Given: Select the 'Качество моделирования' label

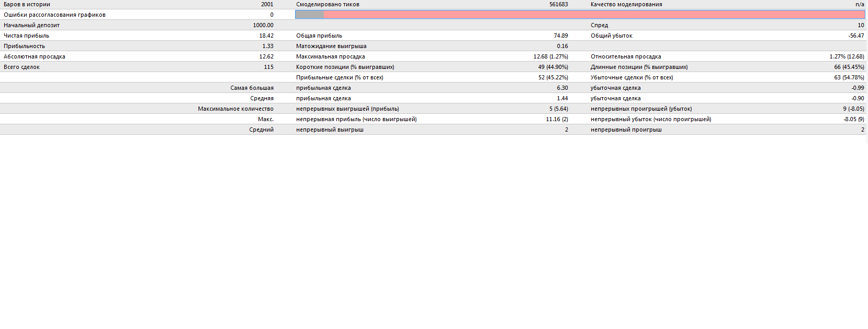Looking at the screenshot, I should (626, 4).
